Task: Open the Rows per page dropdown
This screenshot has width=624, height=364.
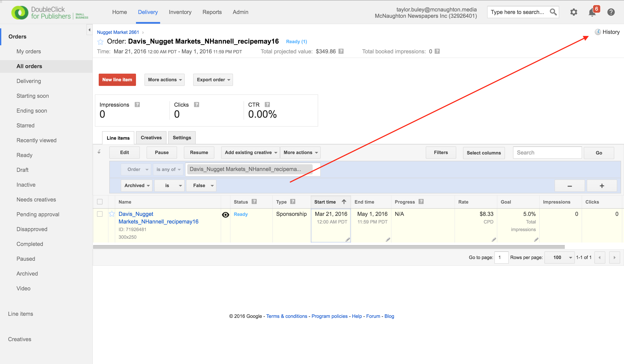Action: (x=559, y=257)
